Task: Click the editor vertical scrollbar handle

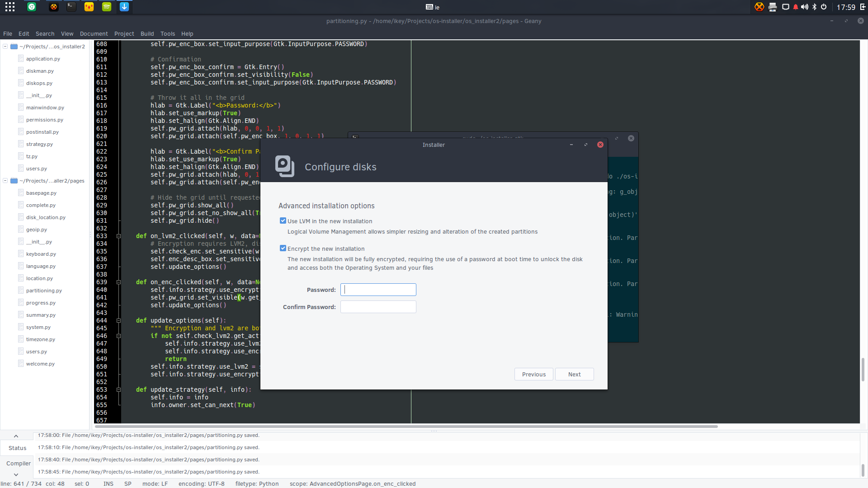Action: (863, 369)
